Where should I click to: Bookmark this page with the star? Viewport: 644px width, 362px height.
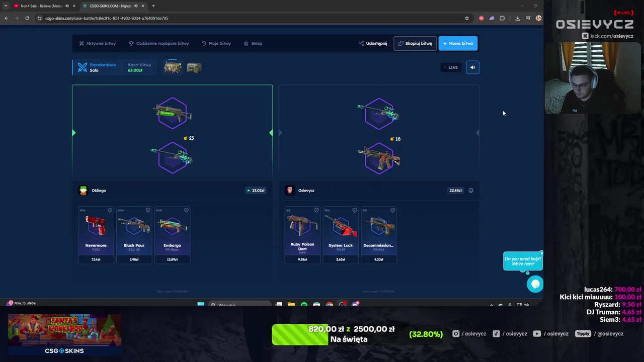[467, 18]
